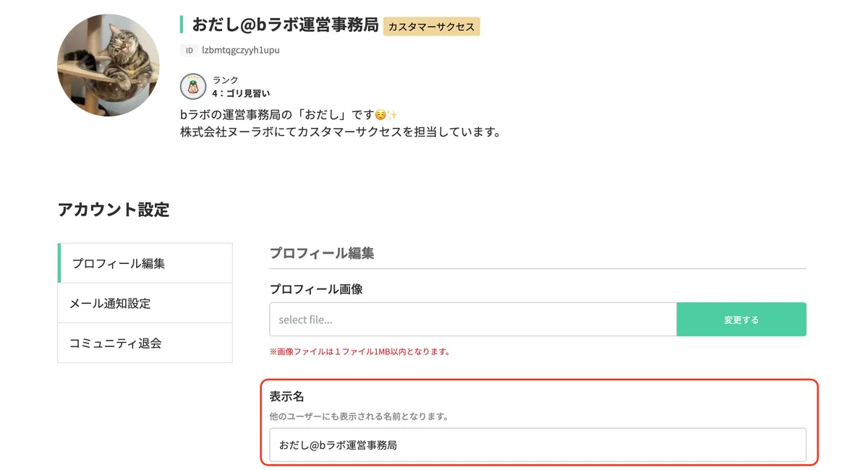Click the bio line mentioning 株式会社ヌーラボ

click(340, 132)
